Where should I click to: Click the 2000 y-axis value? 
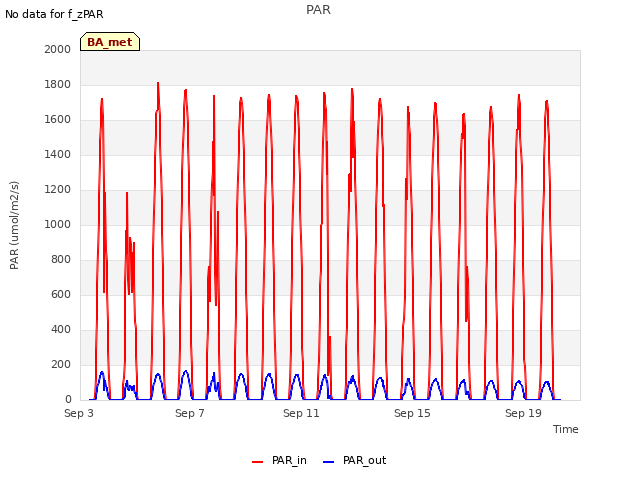click(58, 49)
